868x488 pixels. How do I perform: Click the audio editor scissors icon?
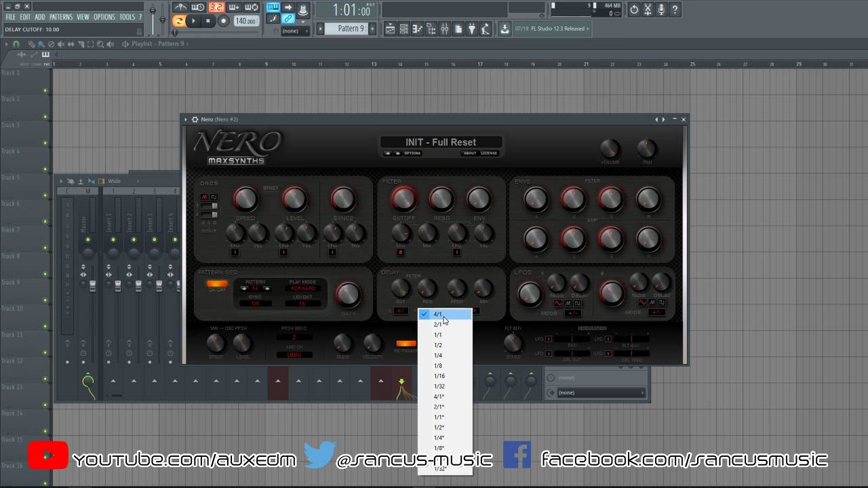tap(648, 9)
